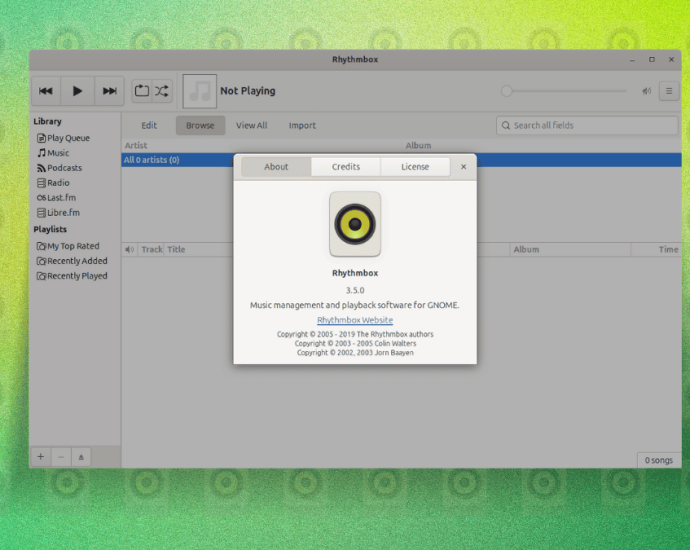This screenshot has height=550, width=690.
Task: Click the Not Playing label
Action: pyautogui.click(x=248, y=91)
